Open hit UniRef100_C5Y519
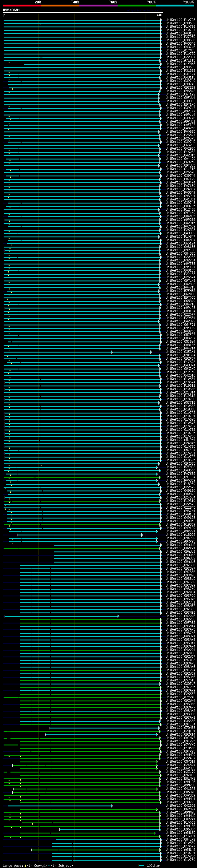 click(x=180, y=761)
